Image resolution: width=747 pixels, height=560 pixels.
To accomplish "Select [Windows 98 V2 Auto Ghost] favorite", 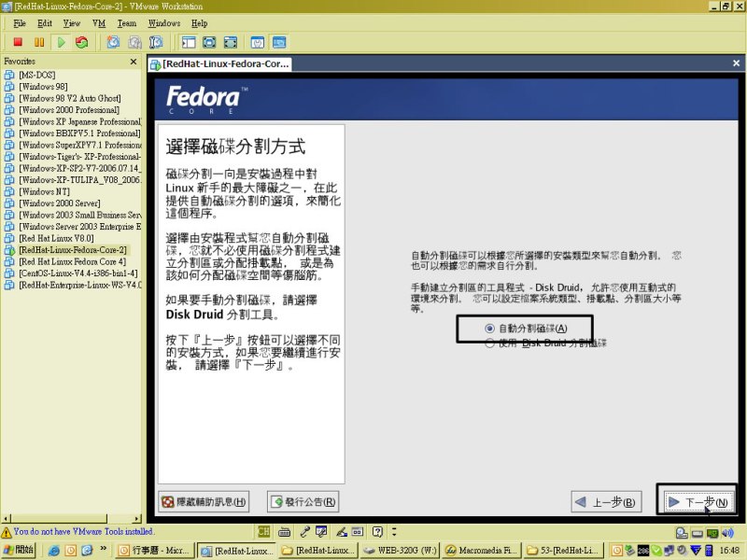I will (69, 98).
